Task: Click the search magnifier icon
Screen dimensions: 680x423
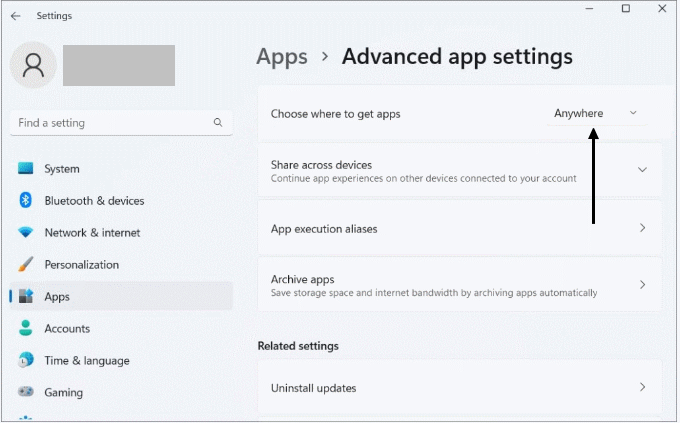Action: pyautogui.click(x=218, y=123)
